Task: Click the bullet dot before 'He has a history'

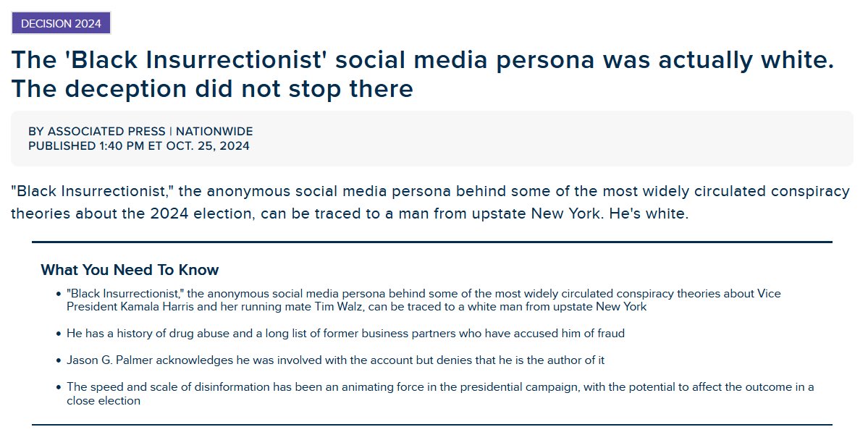Action: tap(59, 334)
